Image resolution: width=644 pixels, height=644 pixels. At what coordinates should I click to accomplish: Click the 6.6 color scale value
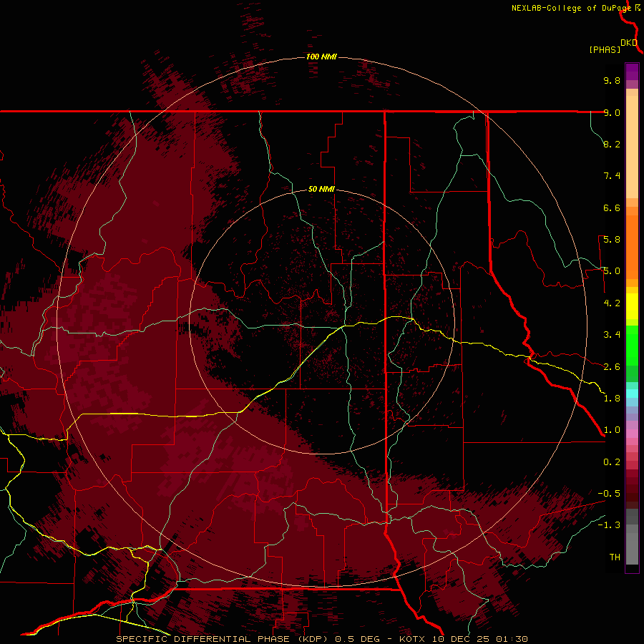tap(612, 208)
